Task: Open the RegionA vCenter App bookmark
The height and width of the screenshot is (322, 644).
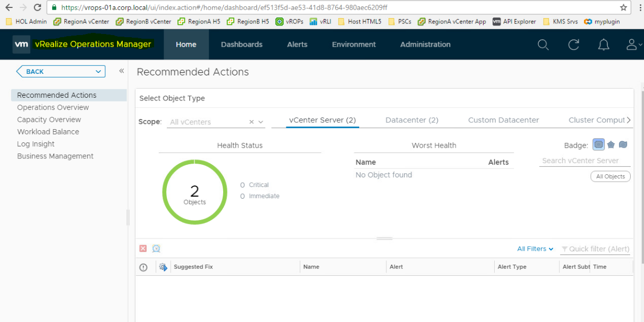Action: 452,22
